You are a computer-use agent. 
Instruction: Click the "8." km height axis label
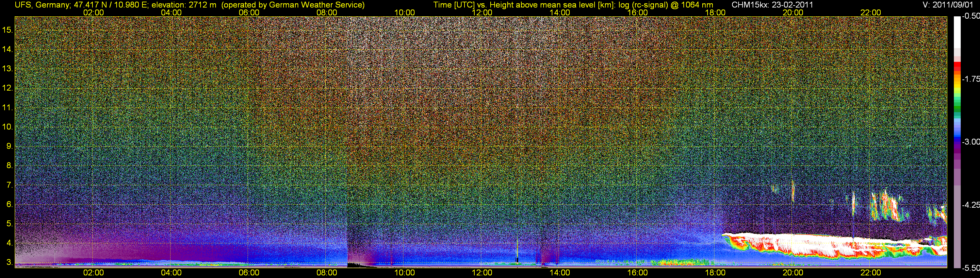(x=9, y=166)
